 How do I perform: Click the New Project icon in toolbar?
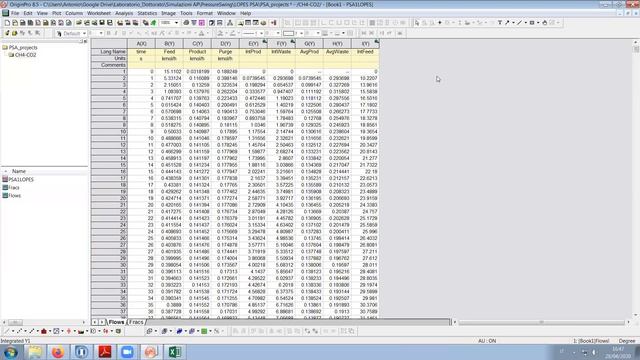7,23
